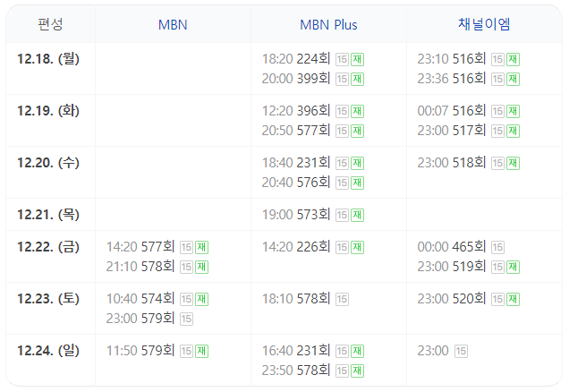Viewport: 569px width, 392px height.
Task: Select the 12.22. (금) date row label
Action: pos(48,247)
